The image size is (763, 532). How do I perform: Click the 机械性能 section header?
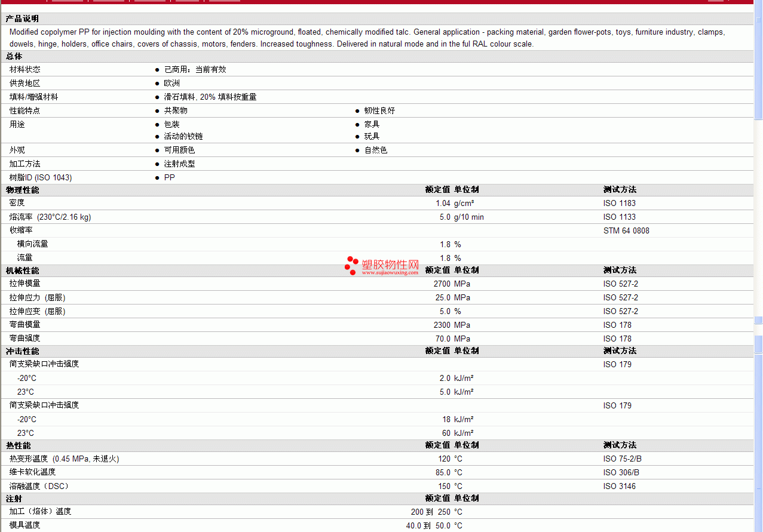pos(22,270)
